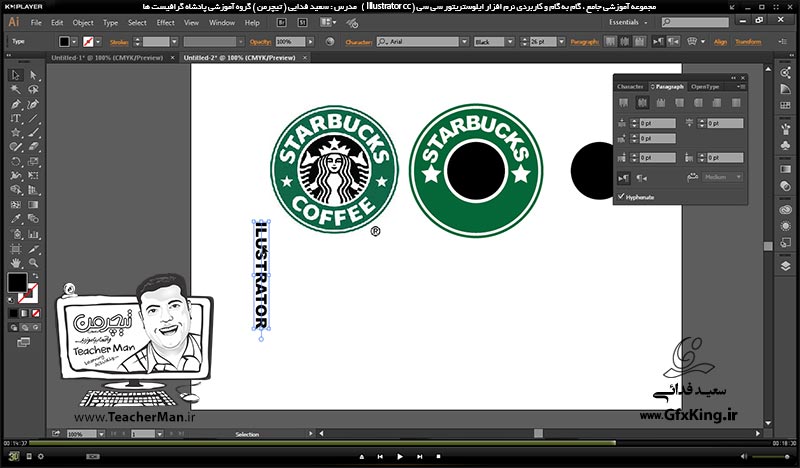The width and height of the screenshot is (800, 468).
Task: Select the Selection (black arrow) tool
Action: click(x=16, y=76)
